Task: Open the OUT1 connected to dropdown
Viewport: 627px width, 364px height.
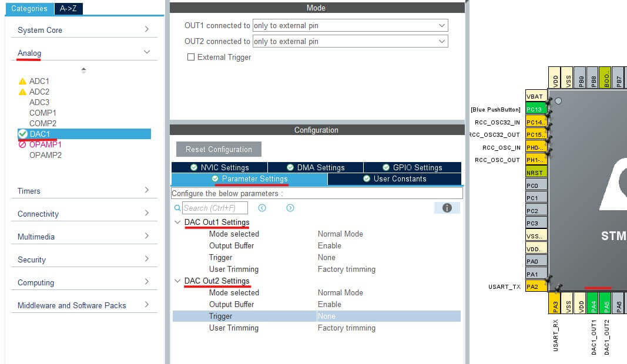Action: click(x=350, y=26)
